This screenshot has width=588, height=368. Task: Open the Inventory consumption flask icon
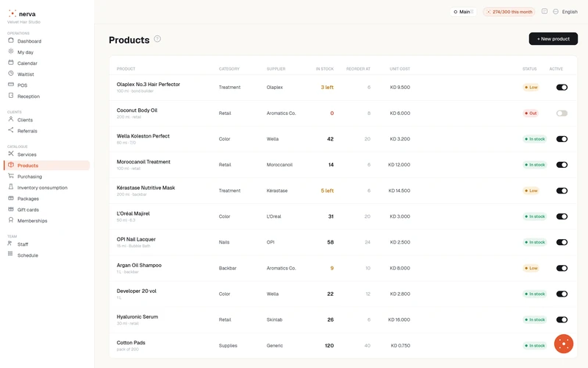[11, 187]
